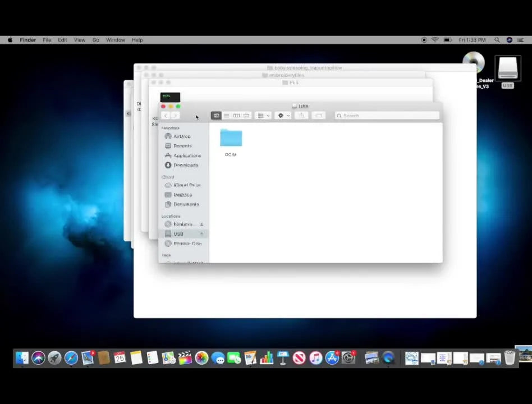Open Calendar from the Dock
532x404 pixels.
120,358
